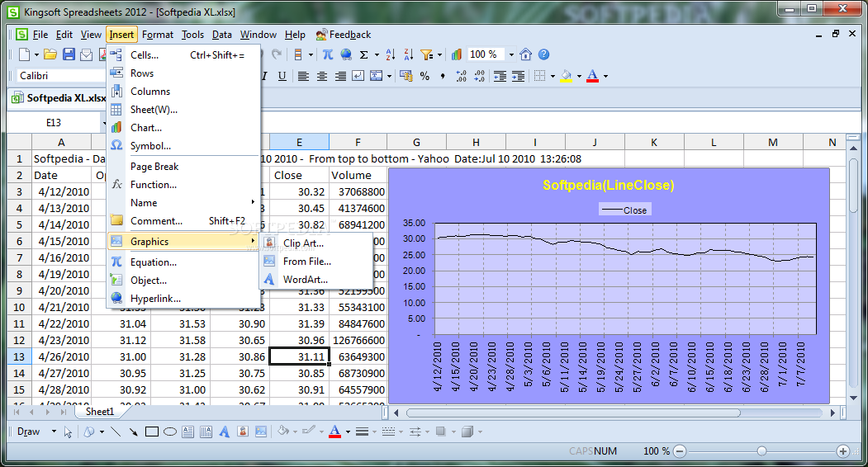Open the Data menu

(222, 35)
